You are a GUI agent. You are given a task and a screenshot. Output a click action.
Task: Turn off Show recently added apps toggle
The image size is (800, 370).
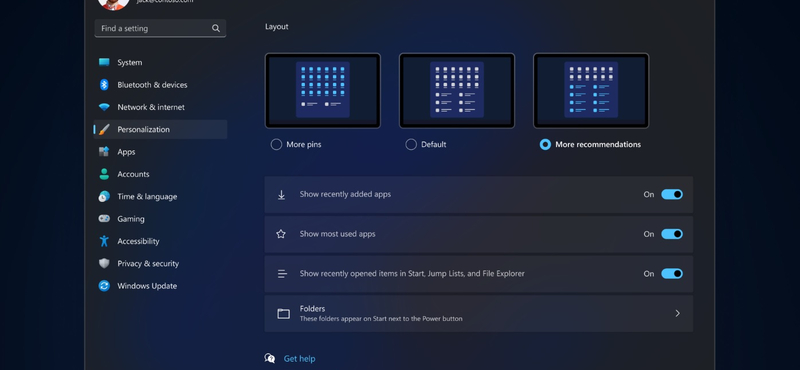[x=672, y=194]
